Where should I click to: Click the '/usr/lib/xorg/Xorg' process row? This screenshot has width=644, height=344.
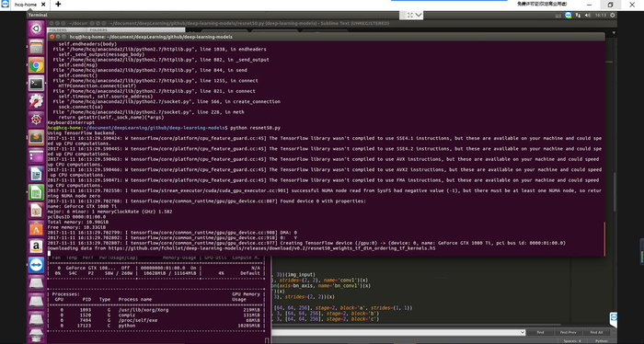click(x=157, y=310)
